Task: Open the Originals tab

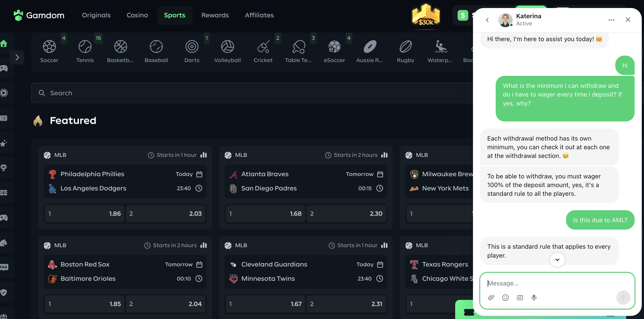Action: coord(96,15)
